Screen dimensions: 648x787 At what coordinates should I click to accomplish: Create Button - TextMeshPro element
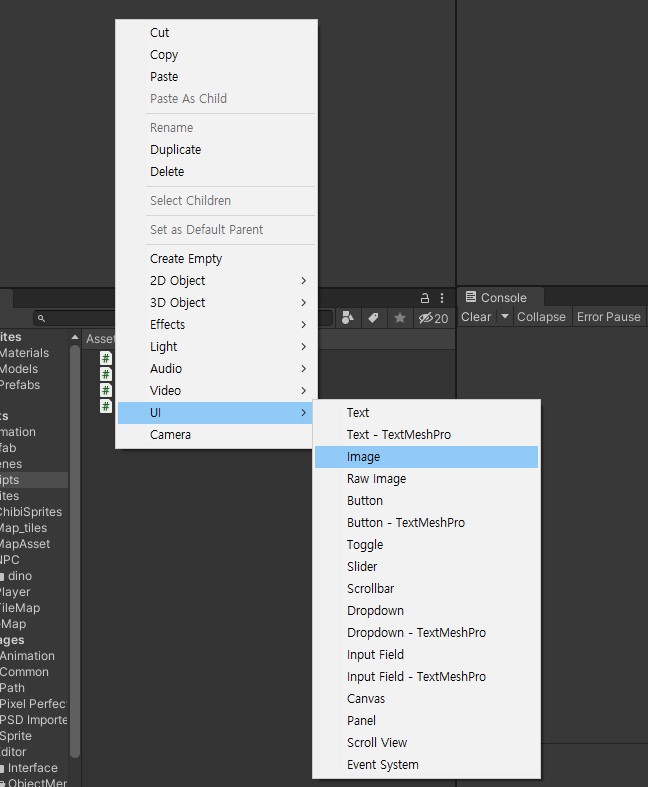coord(426,523)
